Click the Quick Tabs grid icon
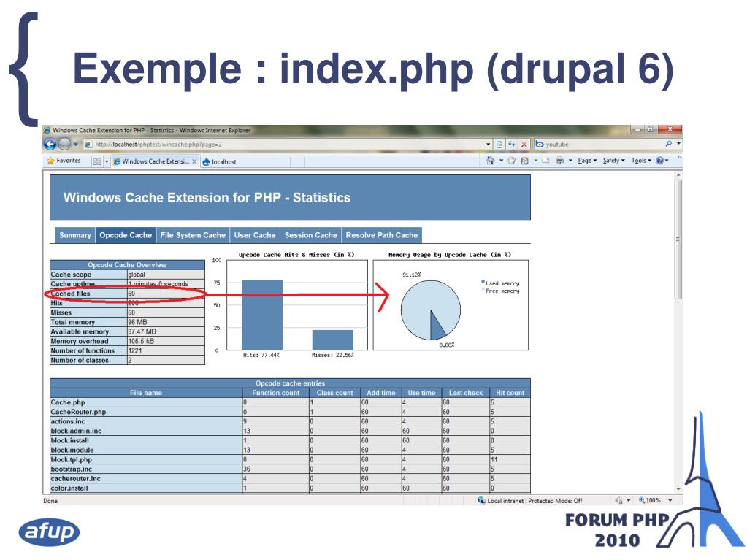The height and width of the screenshot is (560, 747). pyautogui.click(x=97, y=161)
